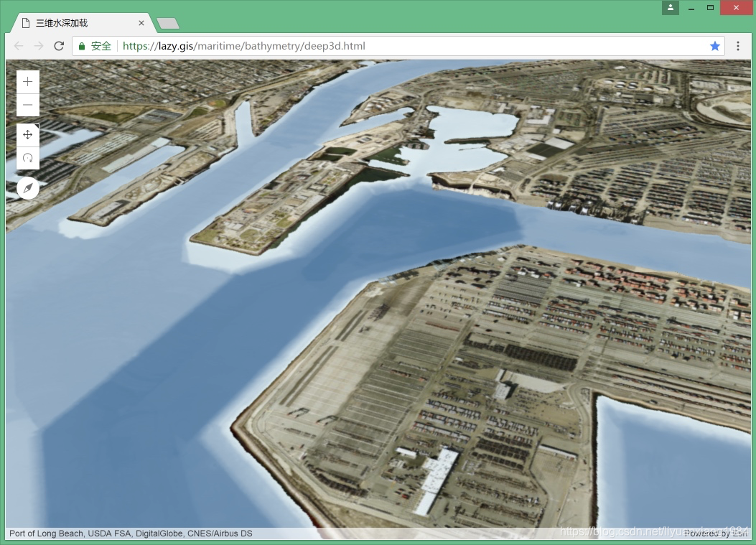The width and height of the screenshot is (756, 545).
Task: Reset map orientation with the compass
Action: 28,188
